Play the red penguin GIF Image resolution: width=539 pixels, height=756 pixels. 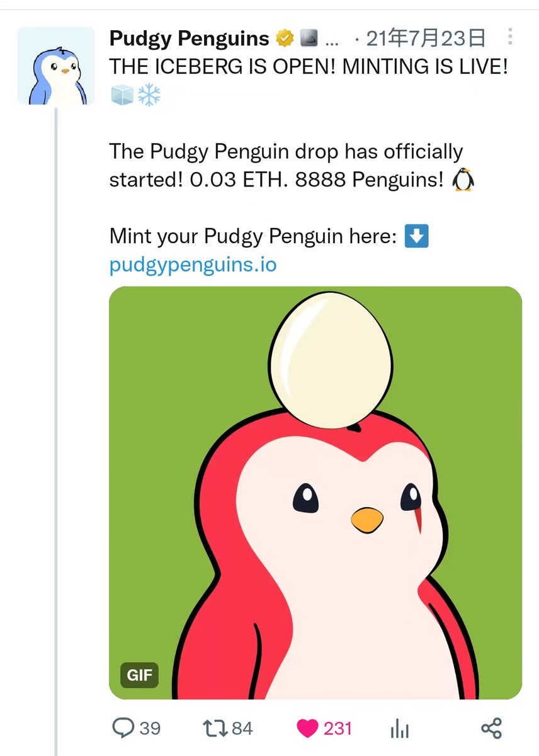tap(315, 493)
